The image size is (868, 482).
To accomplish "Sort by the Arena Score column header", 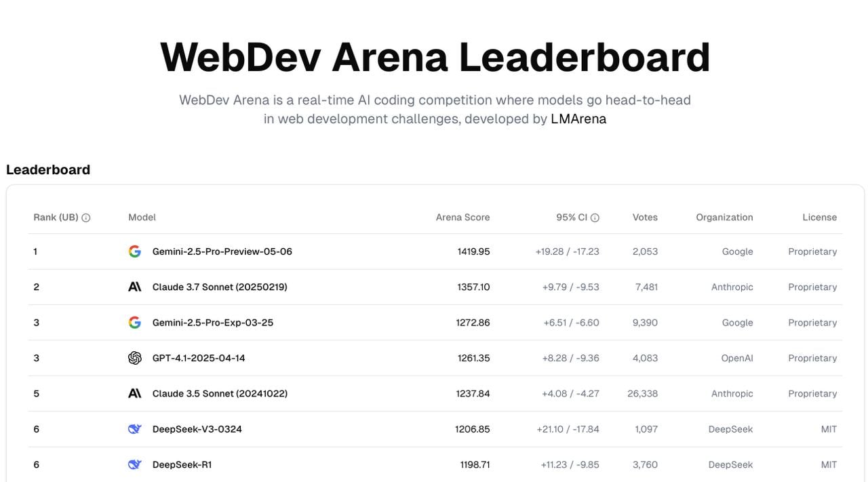I will [x=462, y=218].
